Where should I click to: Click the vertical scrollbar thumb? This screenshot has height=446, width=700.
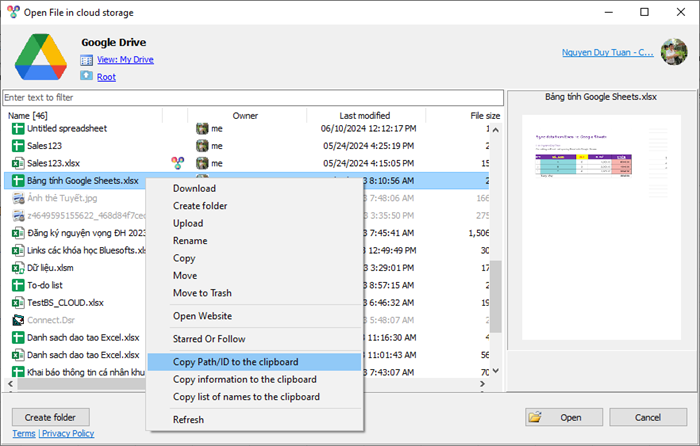(x=496, y=296)
